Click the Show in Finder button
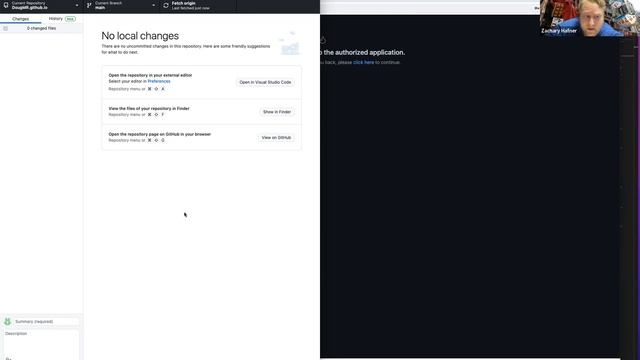This screenshot has height=360, width=640. pos(277,112)
